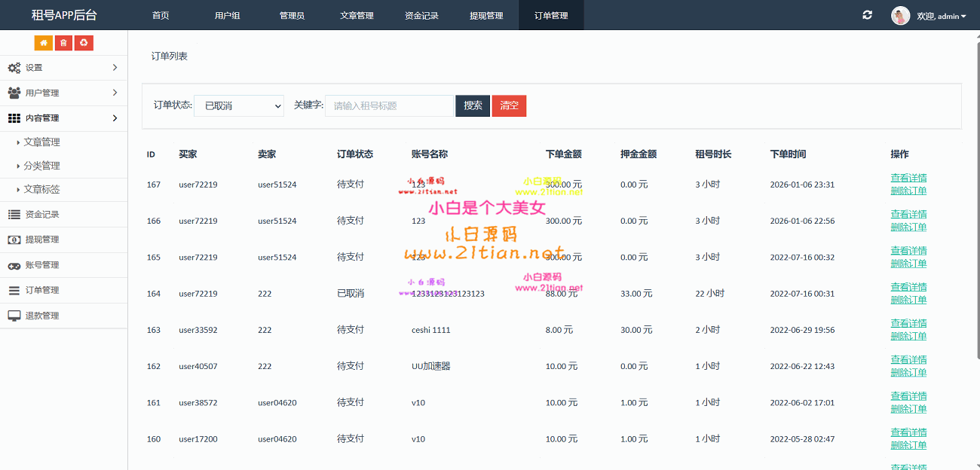Click the 租号APP后台 brand title

click(64, 15)
